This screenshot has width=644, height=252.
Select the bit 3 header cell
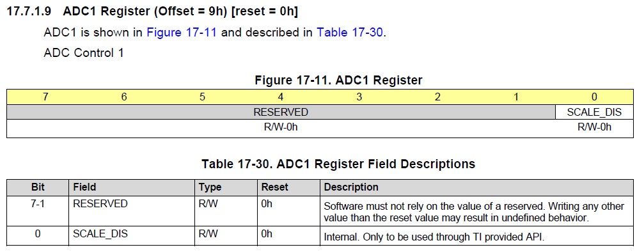(x=359, y=97)
